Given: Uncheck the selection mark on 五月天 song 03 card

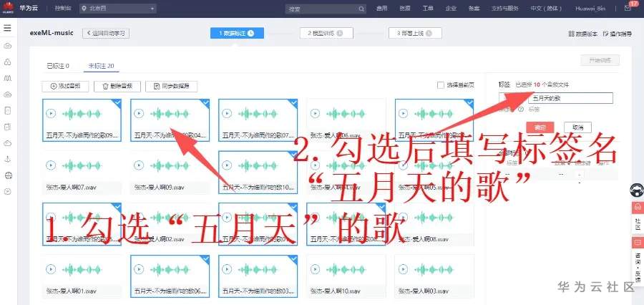Looking at the screenshot, I should (293, 258).
